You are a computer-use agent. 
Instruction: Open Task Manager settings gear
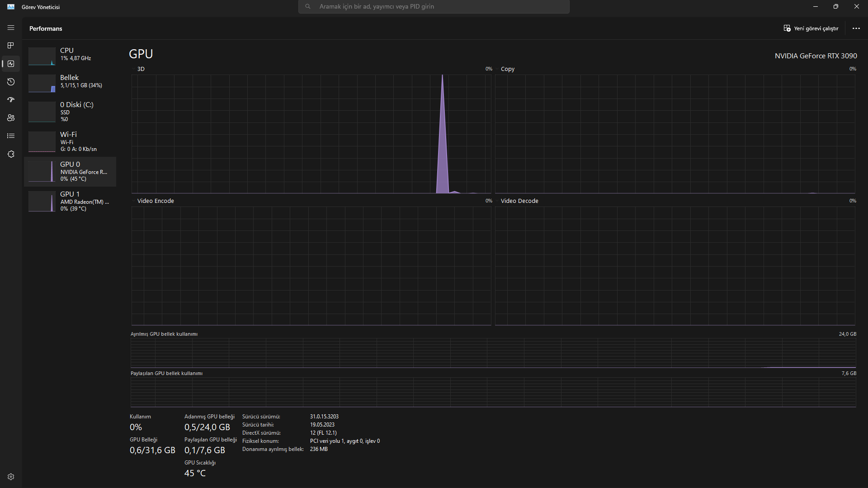11,477
